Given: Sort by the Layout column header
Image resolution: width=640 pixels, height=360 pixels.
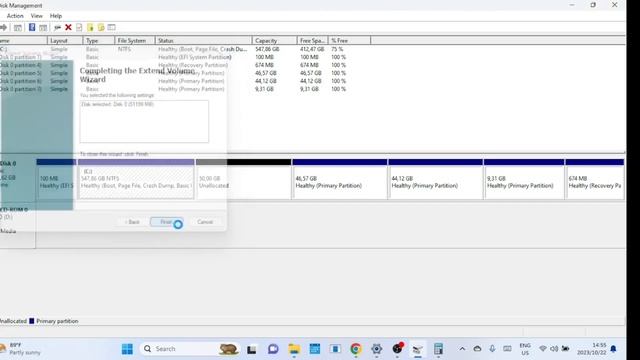Looking at the screenshot, I should [65, 40].
